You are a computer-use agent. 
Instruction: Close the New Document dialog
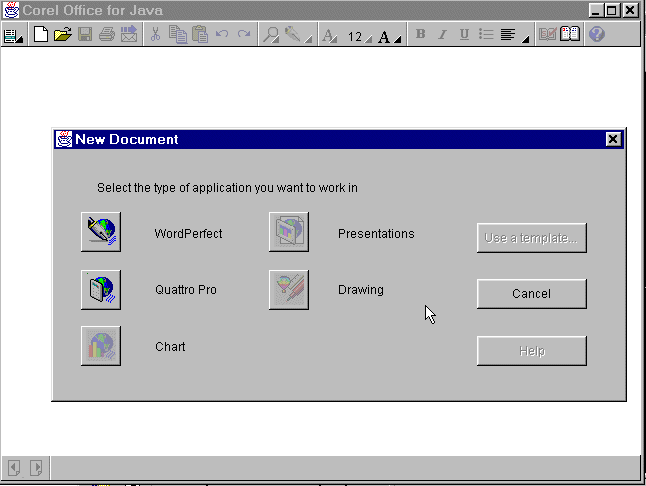click(x=613, y=139)
